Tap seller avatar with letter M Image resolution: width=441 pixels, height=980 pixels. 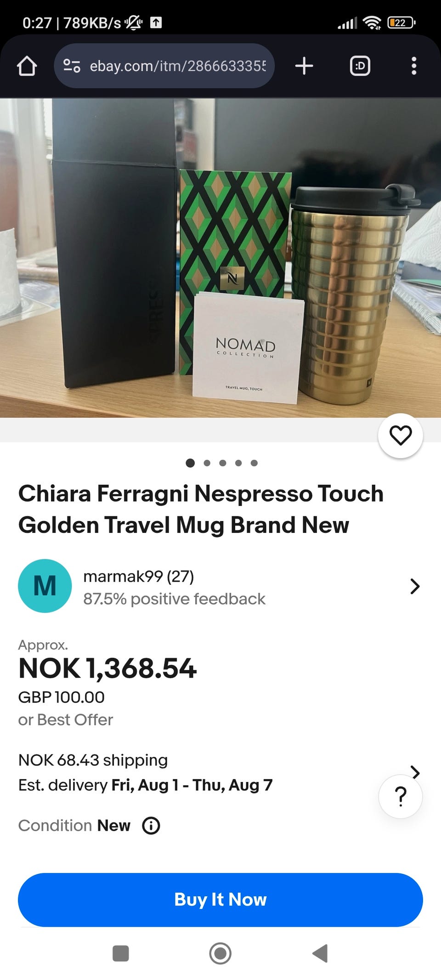45,586
